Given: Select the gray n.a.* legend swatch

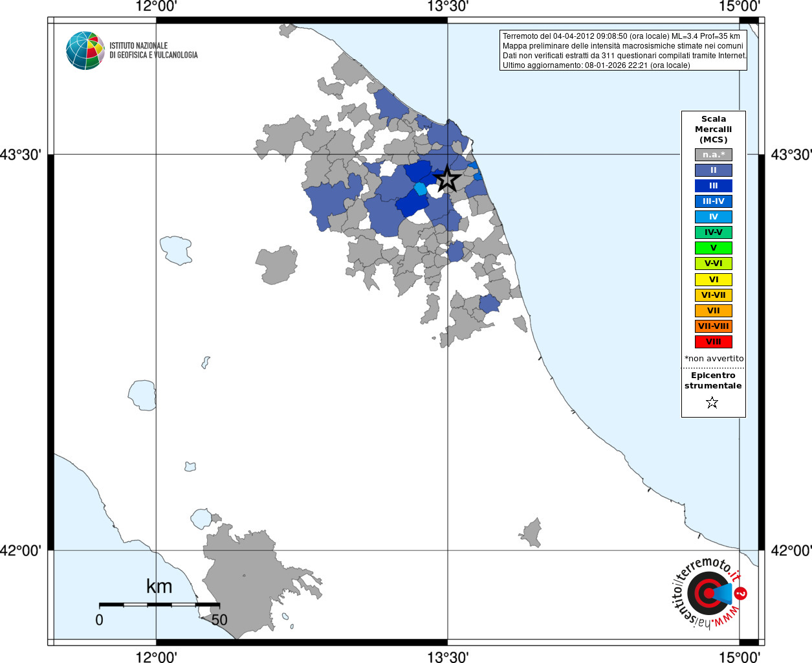Looking at the screenshot, I should [x=714, y=155].
